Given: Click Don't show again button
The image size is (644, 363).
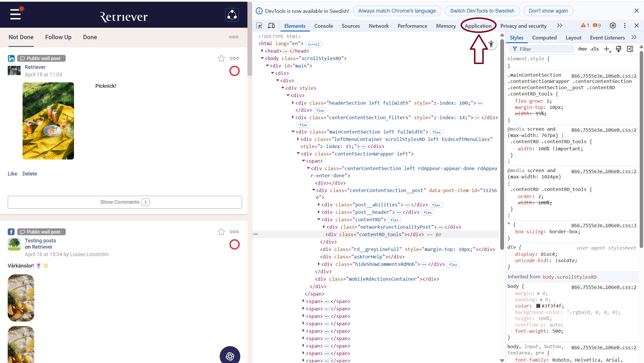Looking at the screenshot, I should pos(548,11).
